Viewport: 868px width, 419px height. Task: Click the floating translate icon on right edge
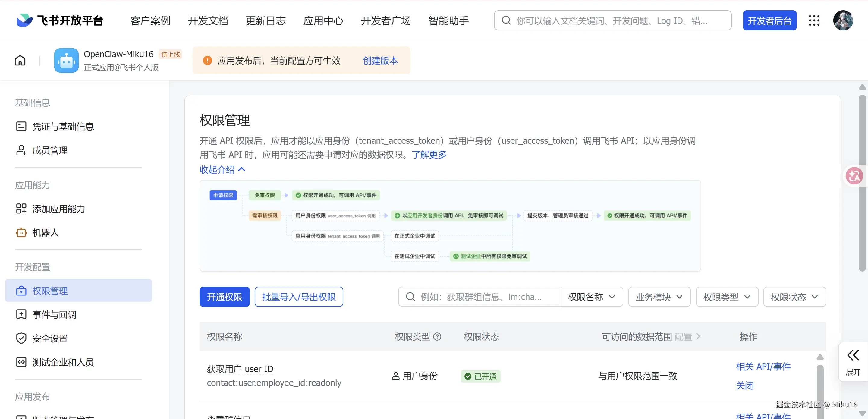point(854,176)
